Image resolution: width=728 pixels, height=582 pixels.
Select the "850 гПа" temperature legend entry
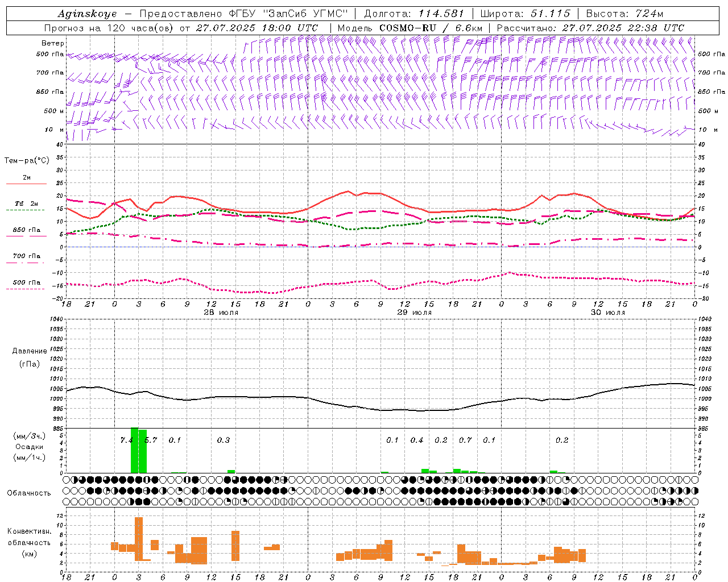27,230
